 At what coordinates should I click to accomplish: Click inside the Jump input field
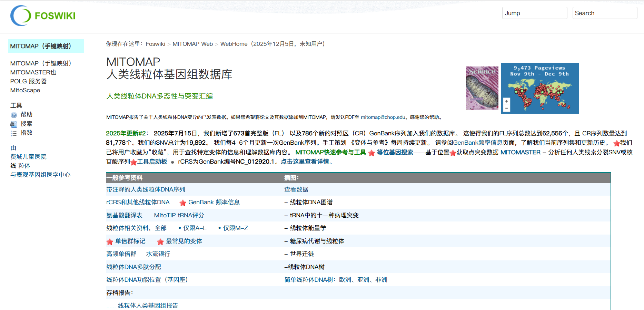pyautogui.click(x=534, y=13)
